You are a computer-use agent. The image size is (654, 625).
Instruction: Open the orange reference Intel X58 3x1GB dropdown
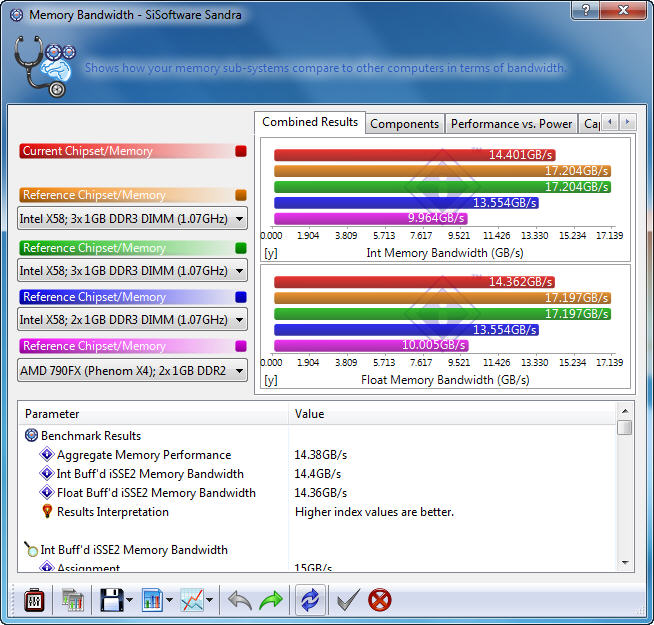coord(132,219)
